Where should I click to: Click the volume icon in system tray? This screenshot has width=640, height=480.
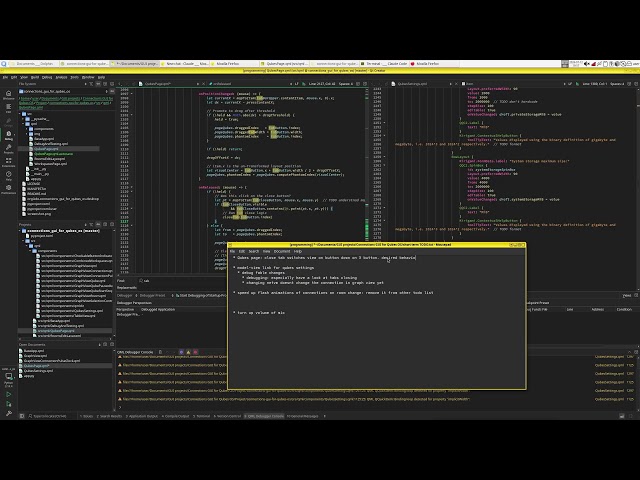(x=587, y=64)
